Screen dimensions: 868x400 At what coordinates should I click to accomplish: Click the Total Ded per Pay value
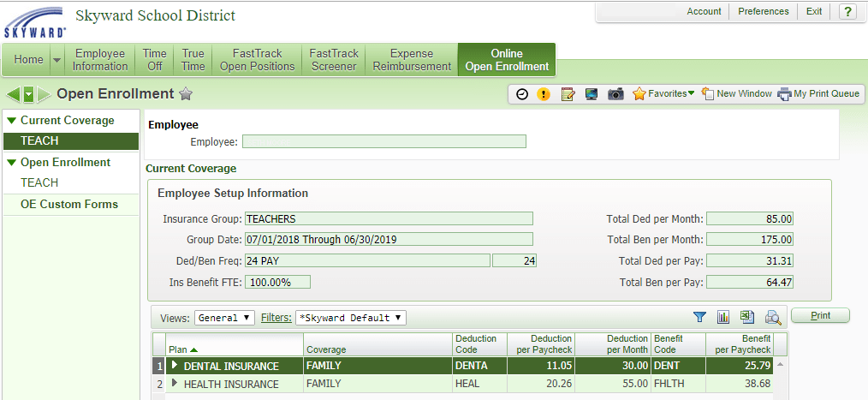(x=750, y=261)
